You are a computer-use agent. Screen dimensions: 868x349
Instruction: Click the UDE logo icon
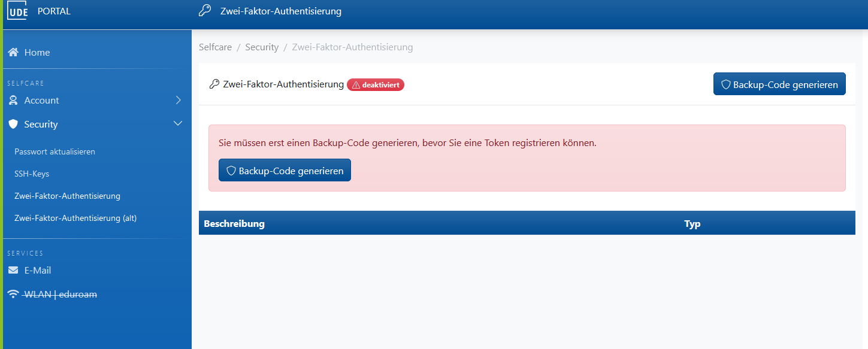coord(17,11)
